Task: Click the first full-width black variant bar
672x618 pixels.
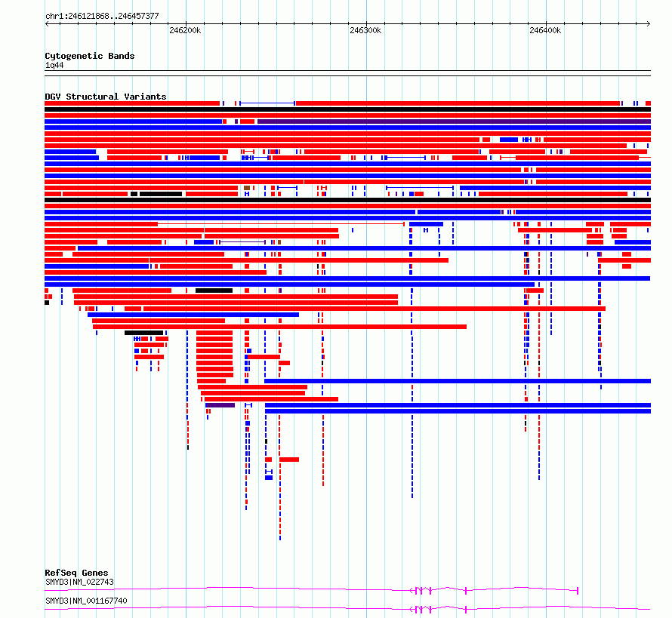Action: 347,109
